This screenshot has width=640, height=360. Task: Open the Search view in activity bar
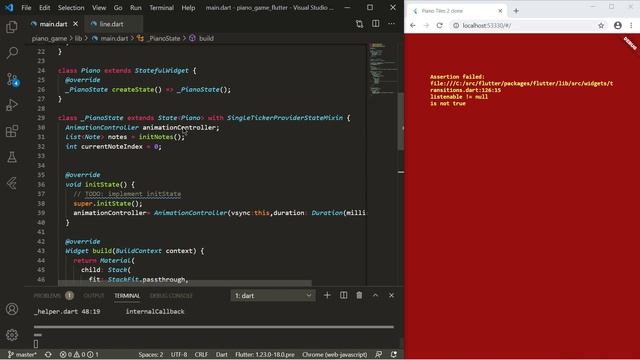12,53
